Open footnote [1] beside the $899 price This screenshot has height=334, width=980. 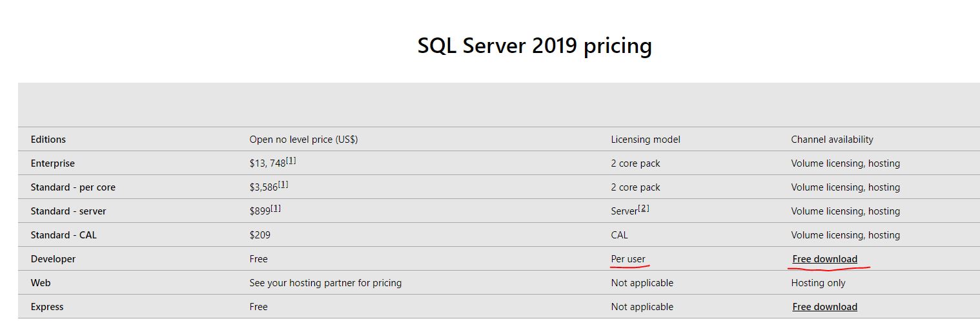click(x=276, y=208)
